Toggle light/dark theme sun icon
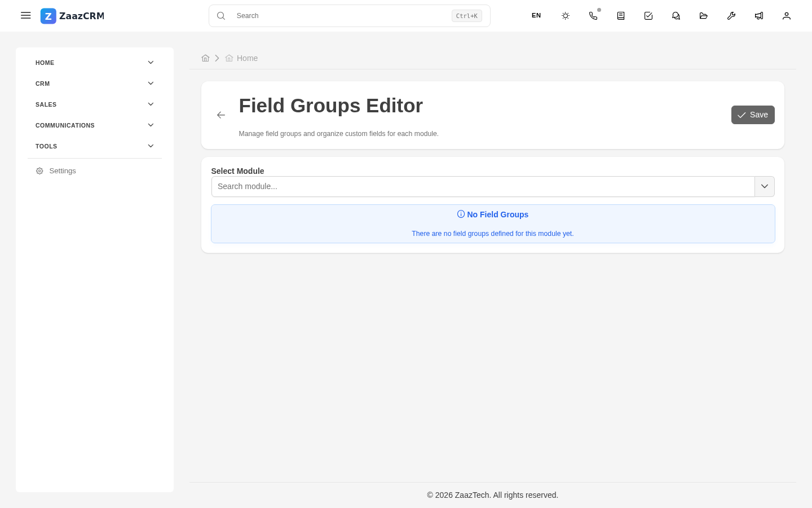The width and height of the screenshot is (812, 508). 566,16
